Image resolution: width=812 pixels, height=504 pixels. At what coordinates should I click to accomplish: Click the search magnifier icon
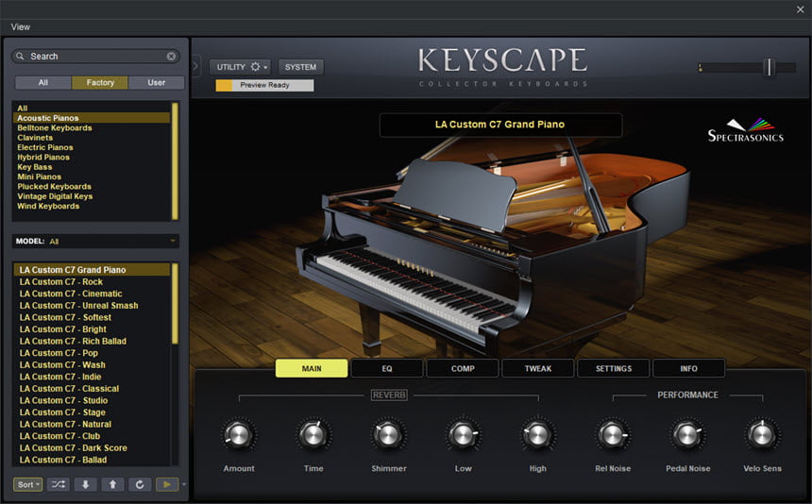point(20,56)
